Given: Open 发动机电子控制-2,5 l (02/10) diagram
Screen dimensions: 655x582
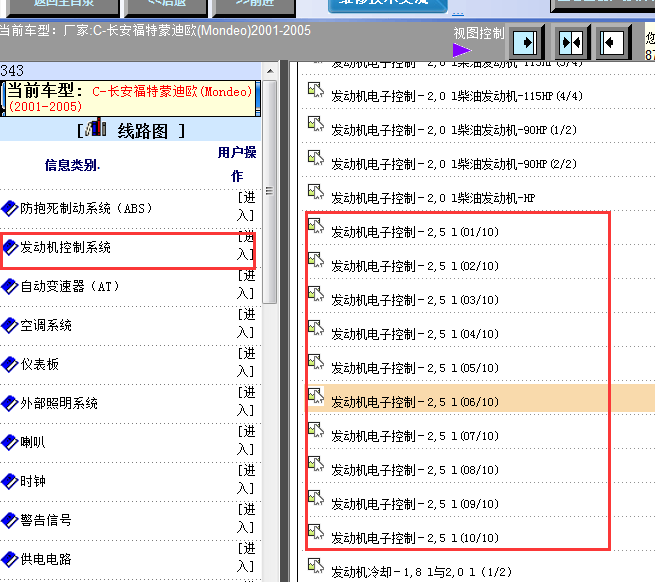Looking at the screenshot, I should tap(415, 266).
